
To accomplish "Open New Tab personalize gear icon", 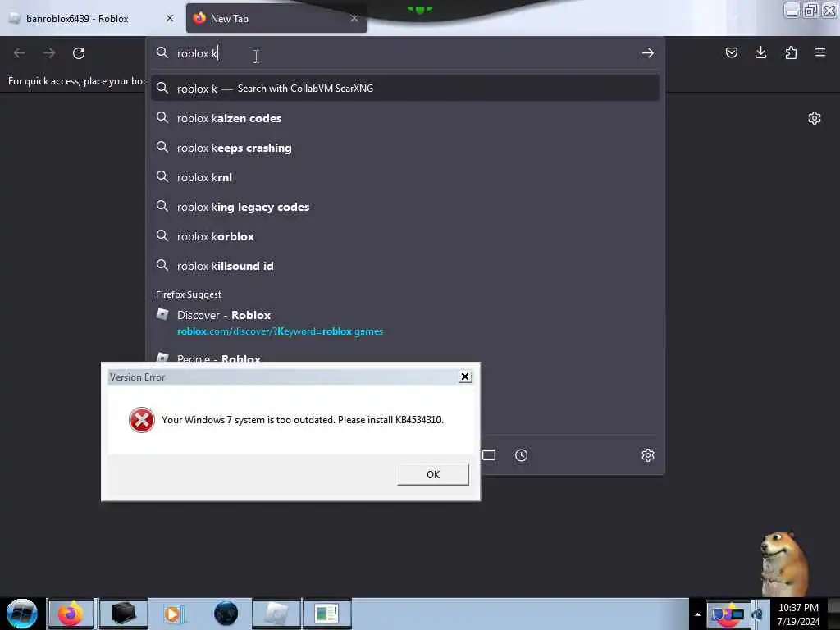I will 815,118.
